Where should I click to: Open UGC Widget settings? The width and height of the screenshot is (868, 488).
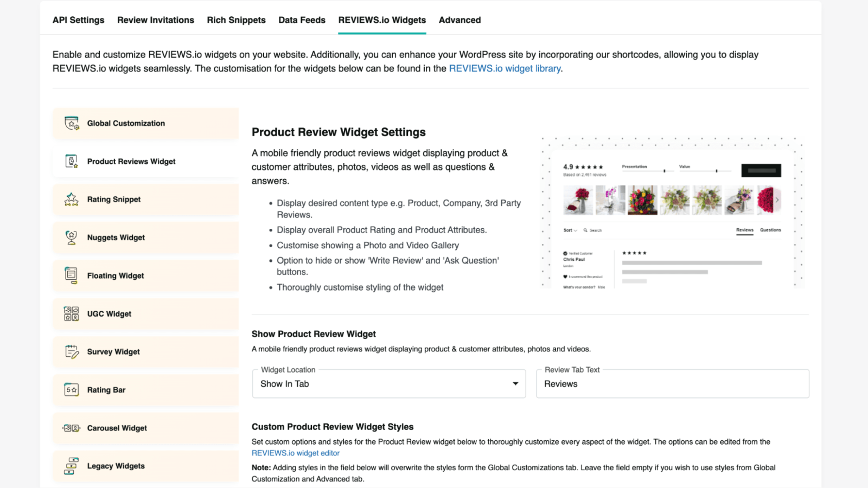[x=146, y=313]
